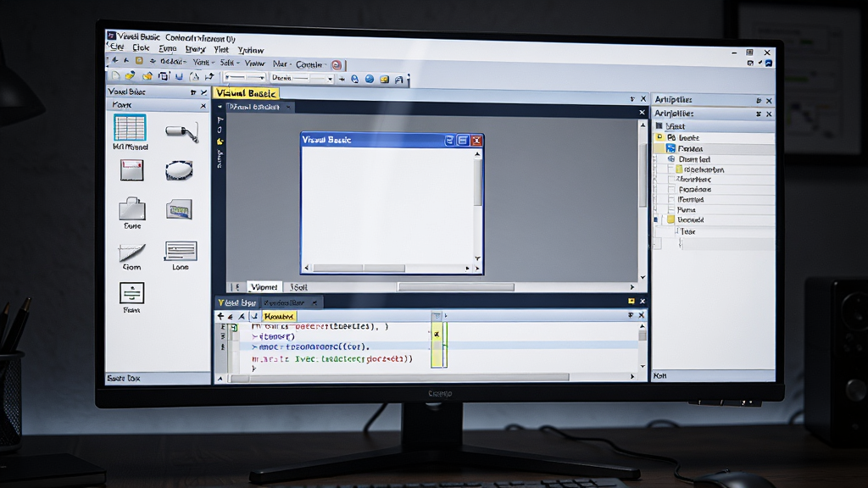Click the open folder toolbar icon
This screenshot has width=868, height=488.
[x=147, y=76]
